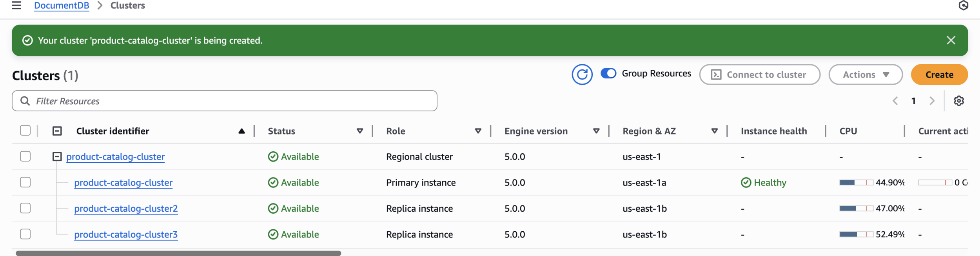Click the 44.90% CPU usage bar
Image resolution: width=980 pixels, height=256 pixels.
pyautogui.click(x=856, y=182)
